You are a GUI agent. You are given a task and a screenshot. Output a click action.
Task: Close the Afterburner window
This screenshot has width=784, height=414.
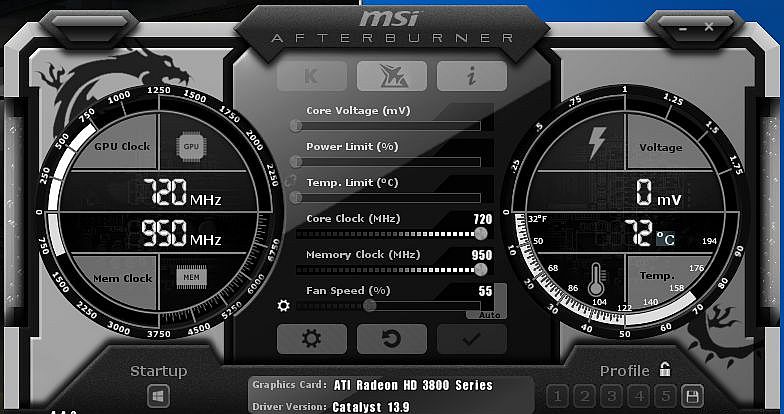[x=709, y=26]
